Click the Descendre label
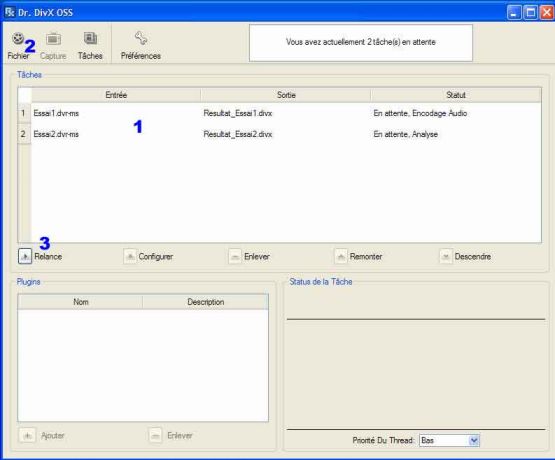This screenshot has height=460, width=555. pyautogui.click(x=473, y=257)
